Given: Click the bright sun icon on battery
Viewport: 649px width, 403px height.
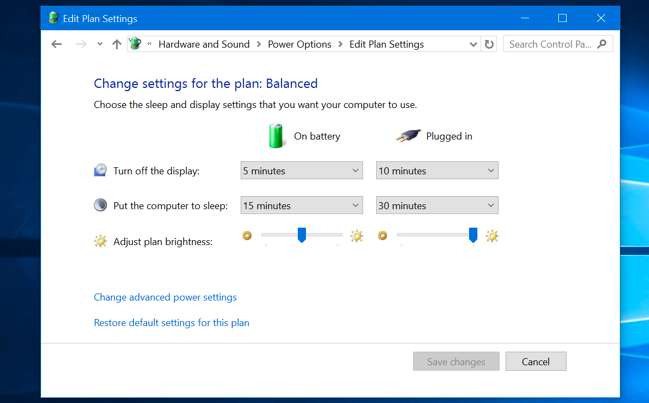Looking at the screenshot, I should pos(356,236).
